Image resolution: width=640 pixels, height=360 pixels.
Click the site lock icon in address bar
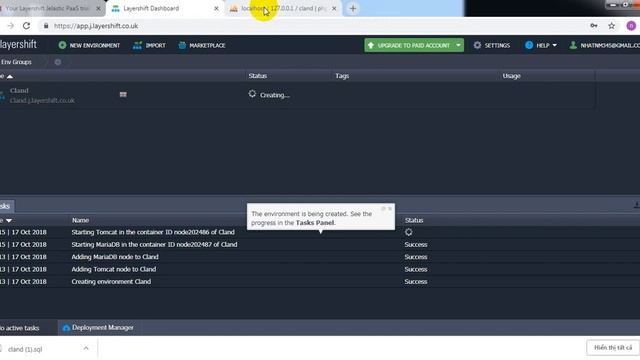pyautogui.click(x=46, y=26)
